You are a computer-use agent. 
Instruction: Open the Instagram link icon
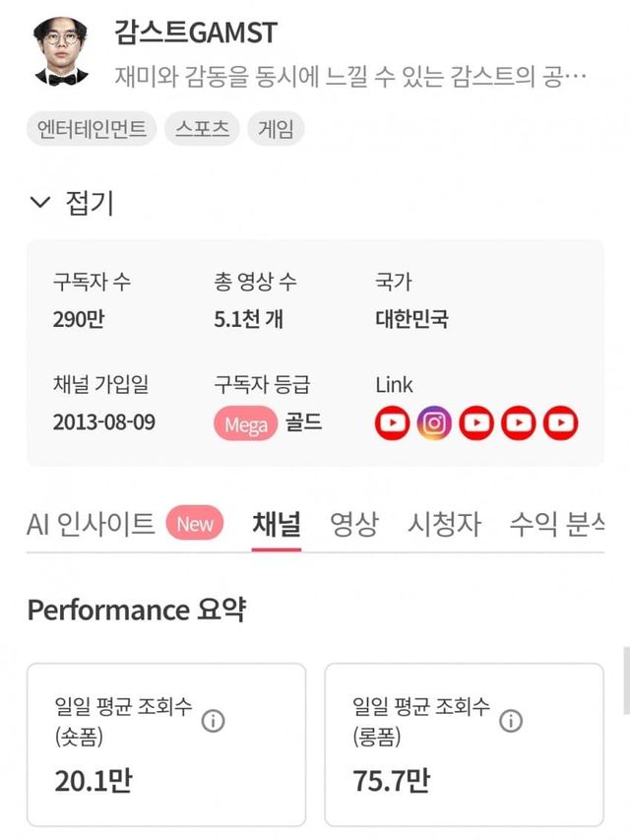click(x=434, y=422)
